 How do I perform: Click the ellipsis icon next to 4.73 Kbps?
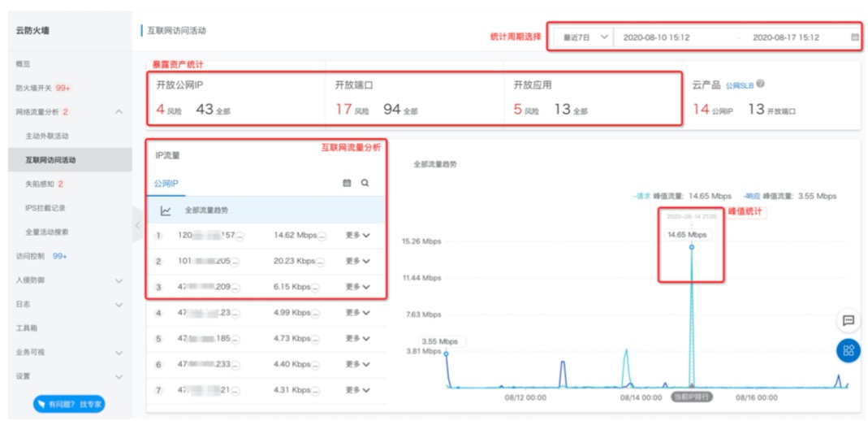point(315,339)
